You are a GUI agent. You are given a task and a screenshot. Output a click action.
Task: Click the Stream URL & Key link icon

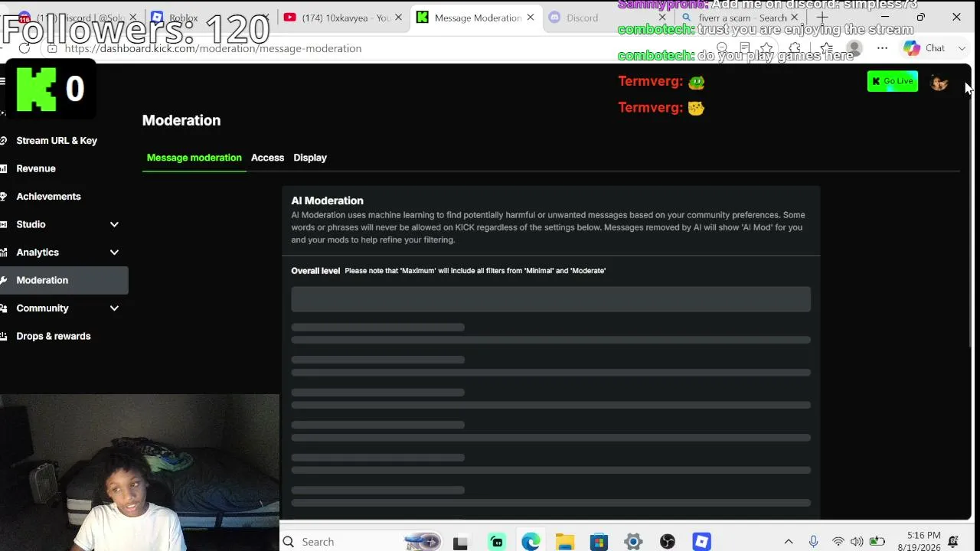(4, 141)
